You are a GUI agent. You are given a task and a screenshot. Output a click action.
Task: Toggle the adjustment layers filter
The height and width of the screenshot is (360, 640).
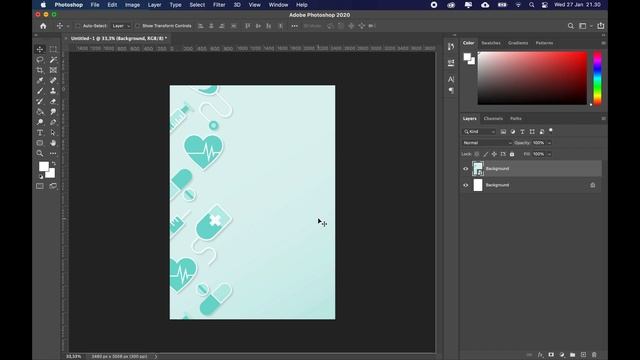[513, 131]
